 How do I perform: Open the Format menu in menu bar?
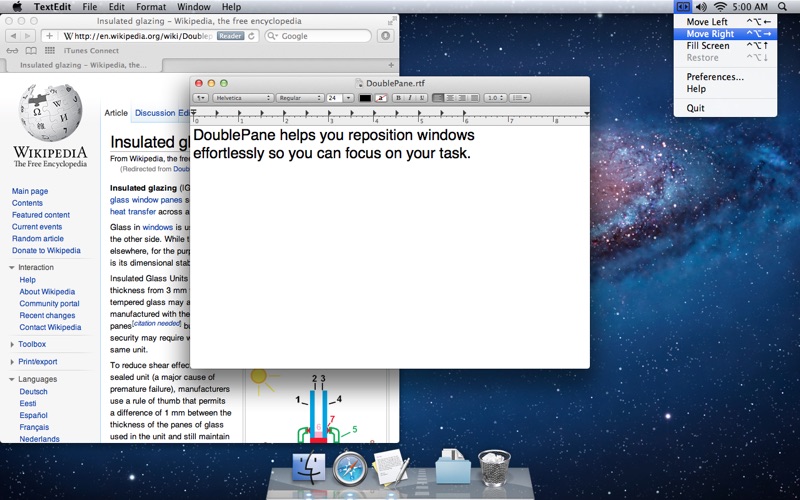click(x=151, y=7)
